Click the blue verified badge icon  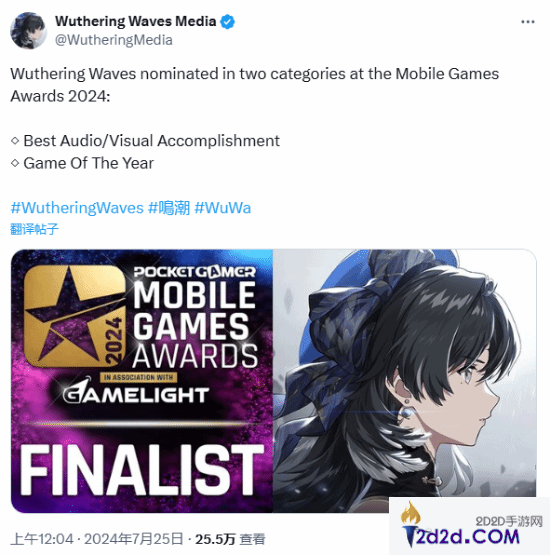pyautogui.click(x=227, y=22)
